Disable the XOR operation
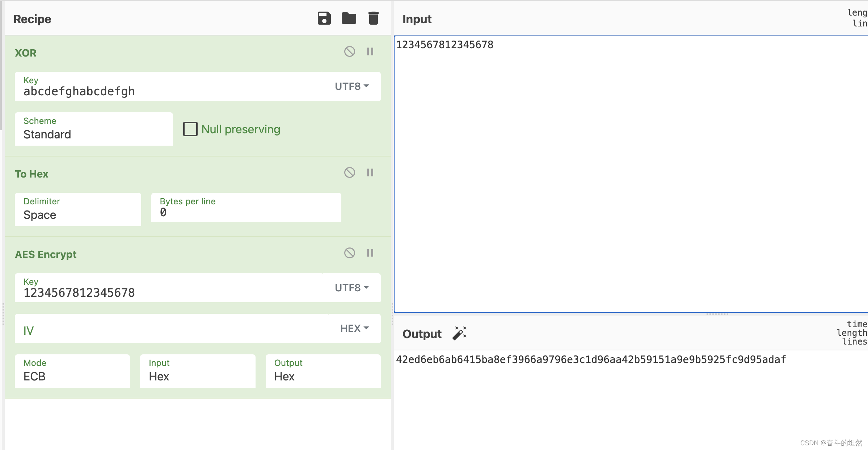 pyautogui.click(x=349, y=51)
